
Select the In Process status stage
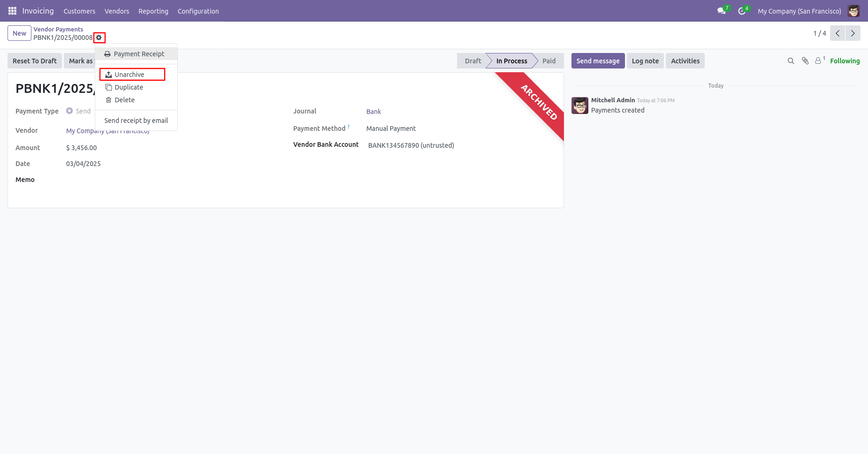[x=511, y=61]
